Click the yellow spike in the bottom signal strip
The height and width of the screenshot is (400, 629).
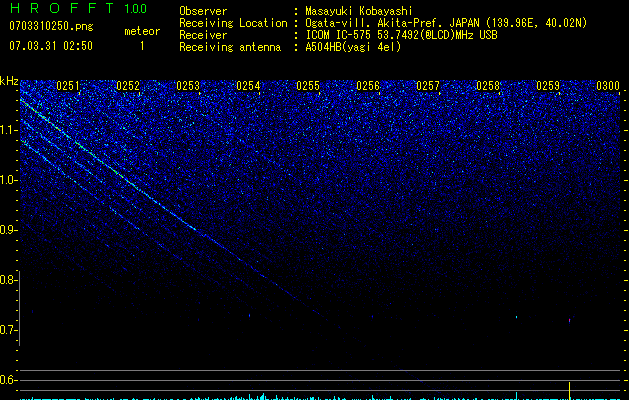pyautogui.click(x=569, y=391)
